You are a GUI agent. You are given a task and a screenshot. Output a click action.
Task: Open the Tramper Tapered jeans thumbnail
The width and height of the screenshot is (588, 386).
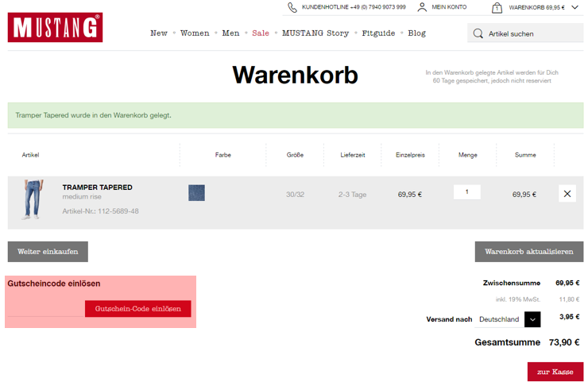[x=33, y=199]
